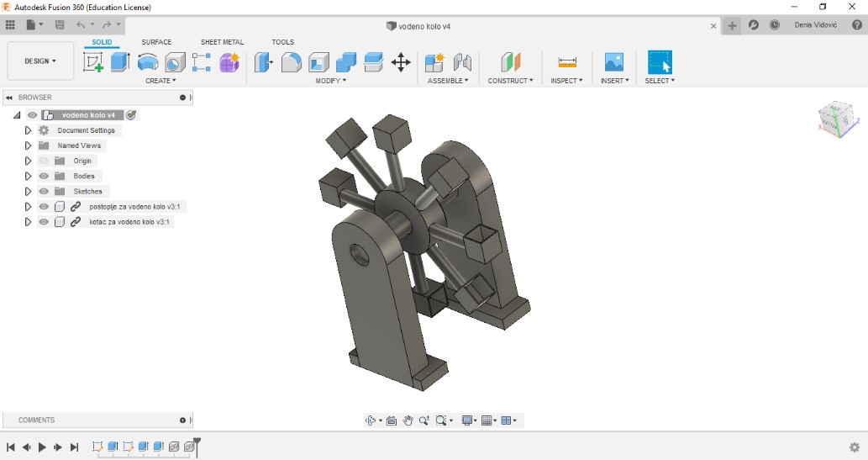868x460 pixels.
Task: Select the Extrude tool
Action: click(x=120, y=62)
